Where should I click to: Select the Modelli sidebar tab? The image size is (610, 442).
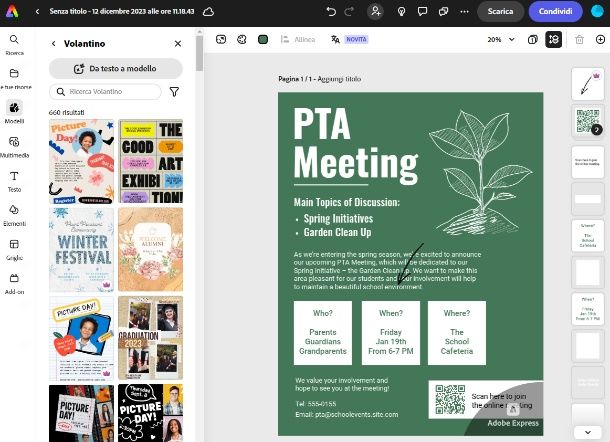pyautogui.click(x=14, y=112)
